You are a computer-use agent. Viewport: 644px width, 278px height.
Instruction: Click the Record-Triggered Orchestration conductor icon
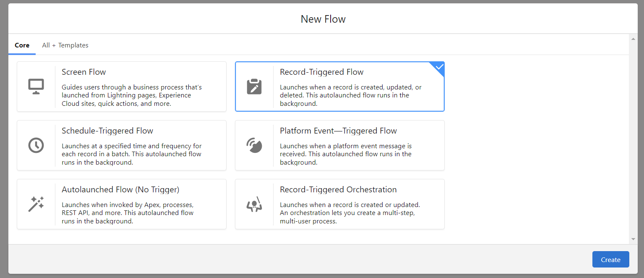[x=254, y=204]
